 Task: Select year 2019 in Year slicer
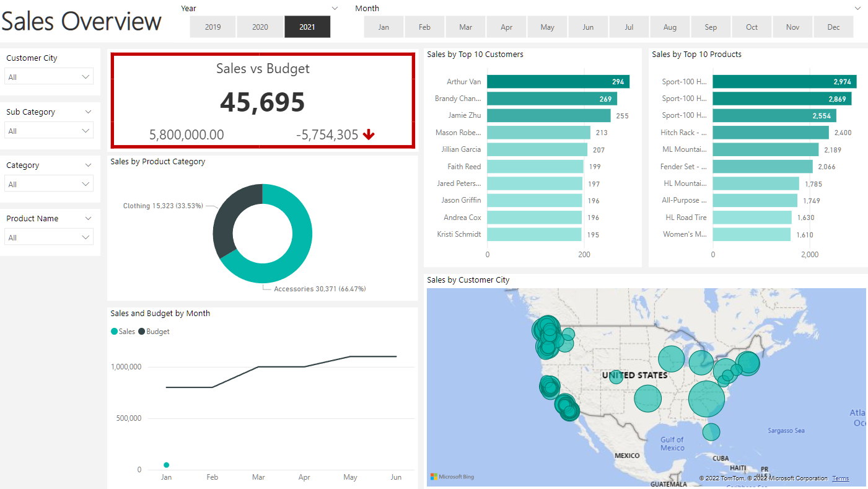click(x=213, y=27)
